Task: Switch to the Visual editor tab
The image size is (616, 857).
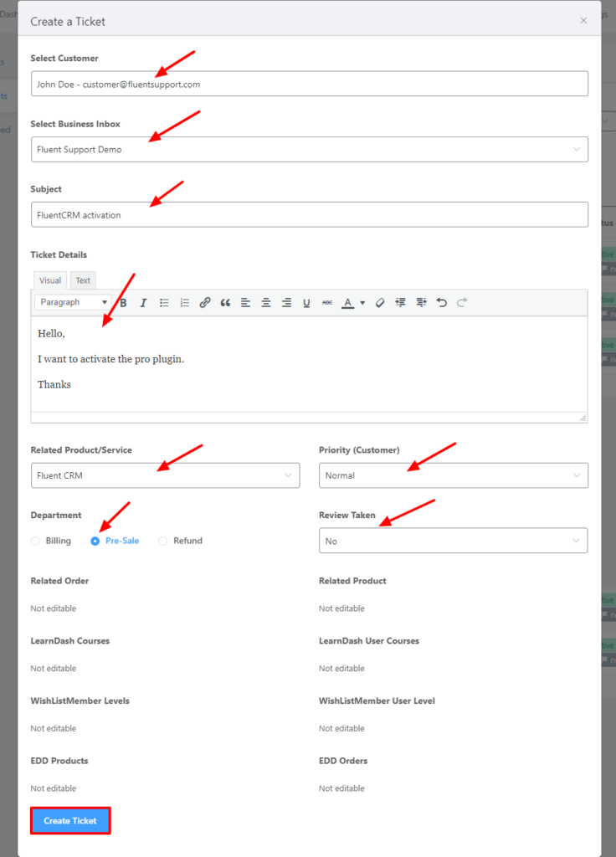Action: coord(50,280)
